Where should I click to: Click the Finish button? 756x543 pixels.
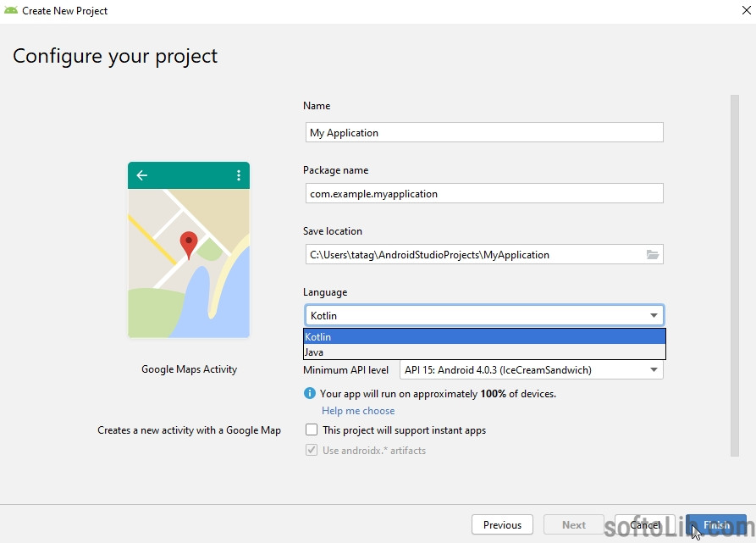pyautogui.click(x=716, y=524)
